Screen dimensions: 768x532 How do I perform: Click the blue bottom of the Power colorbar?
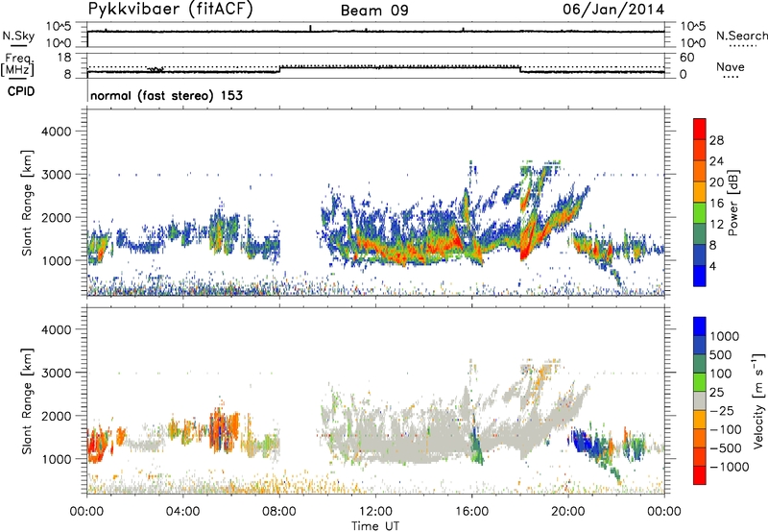(700, 276)
